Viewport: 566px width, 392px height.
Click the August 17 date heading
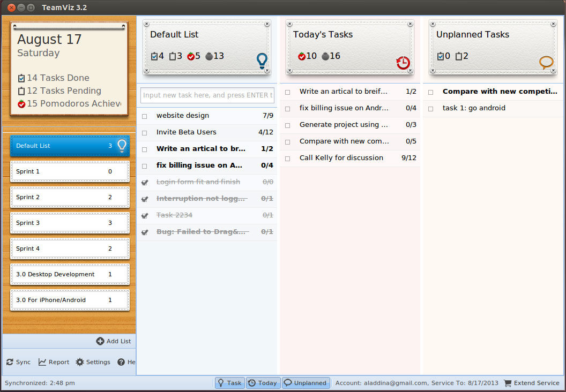[x=49, y=39]
